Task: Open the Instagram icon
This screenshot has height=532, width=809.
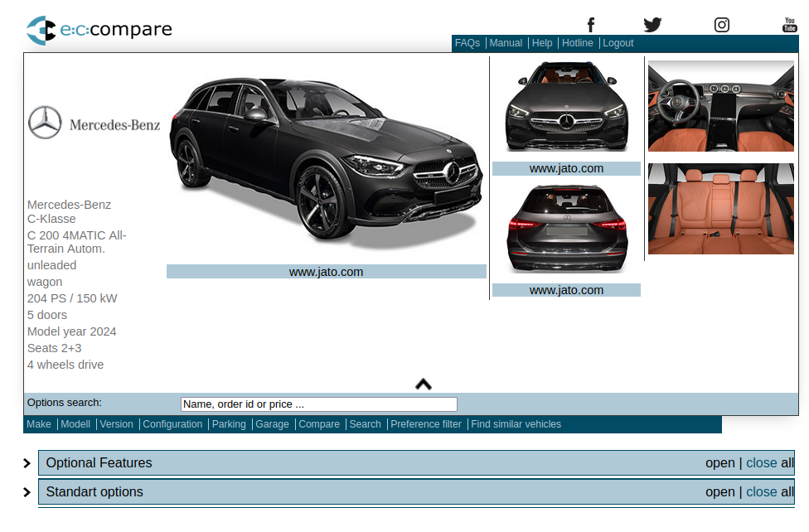Action: 722,25
